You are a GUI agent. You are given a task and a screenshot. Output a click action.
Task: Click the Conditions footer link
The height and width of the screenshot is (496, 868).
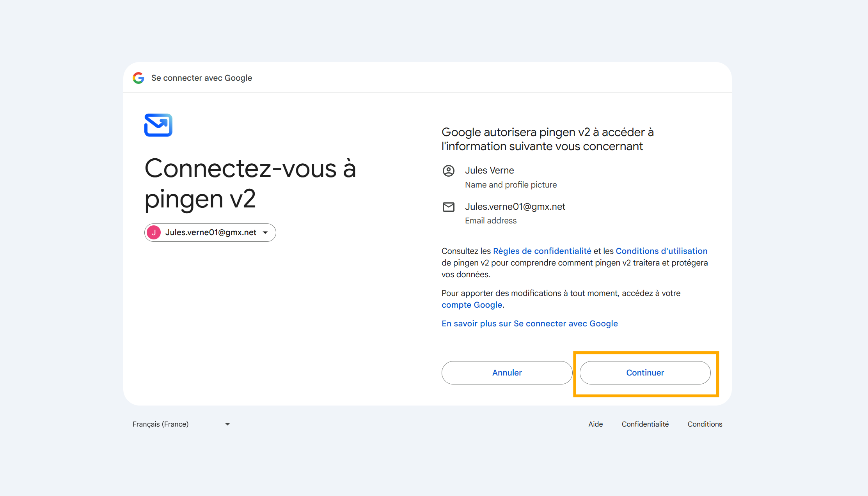pyautogui.click(x=705, y=424)
